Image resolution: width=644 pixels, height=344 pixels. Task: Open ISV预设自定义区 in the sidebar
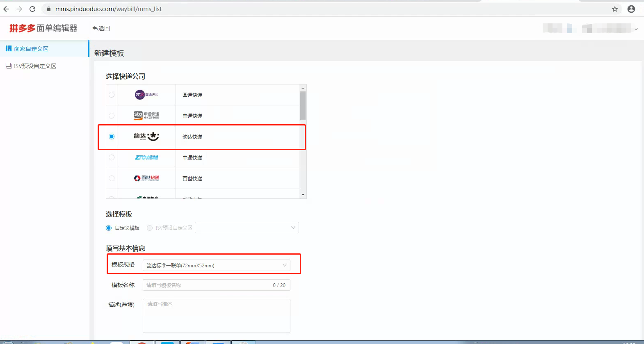tap(44, 66)
